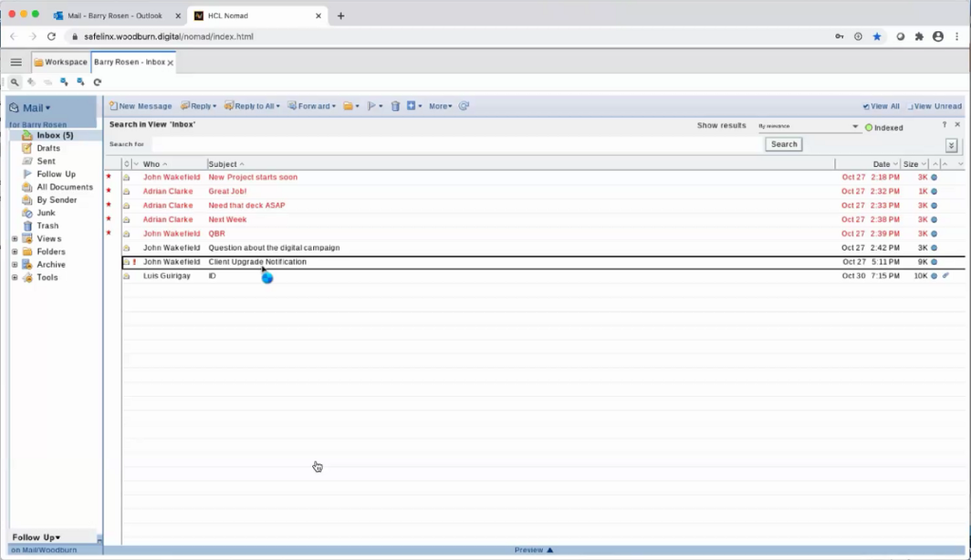
Task: Click the trash icon in the mail toolbar
Action: tap(395, 106)
